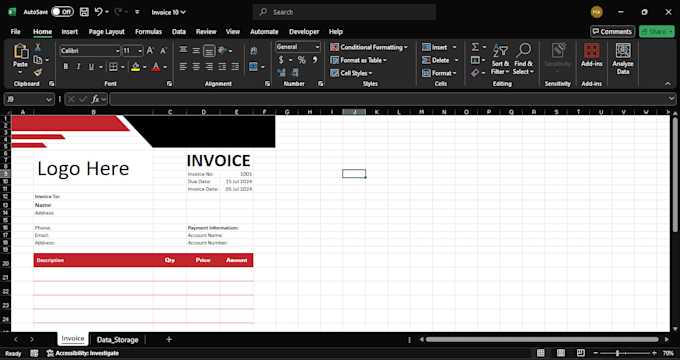
Task: Click the Share button
Action: [x=657, y=31]
